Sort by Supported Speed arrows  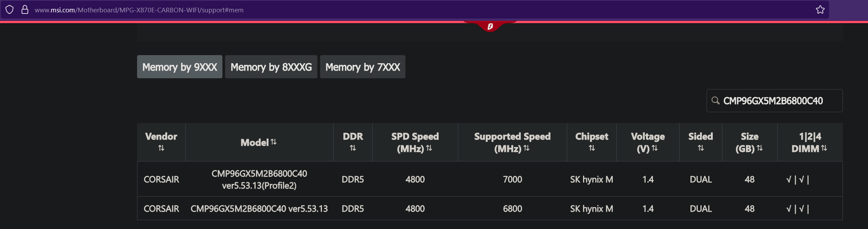(526, 148)
